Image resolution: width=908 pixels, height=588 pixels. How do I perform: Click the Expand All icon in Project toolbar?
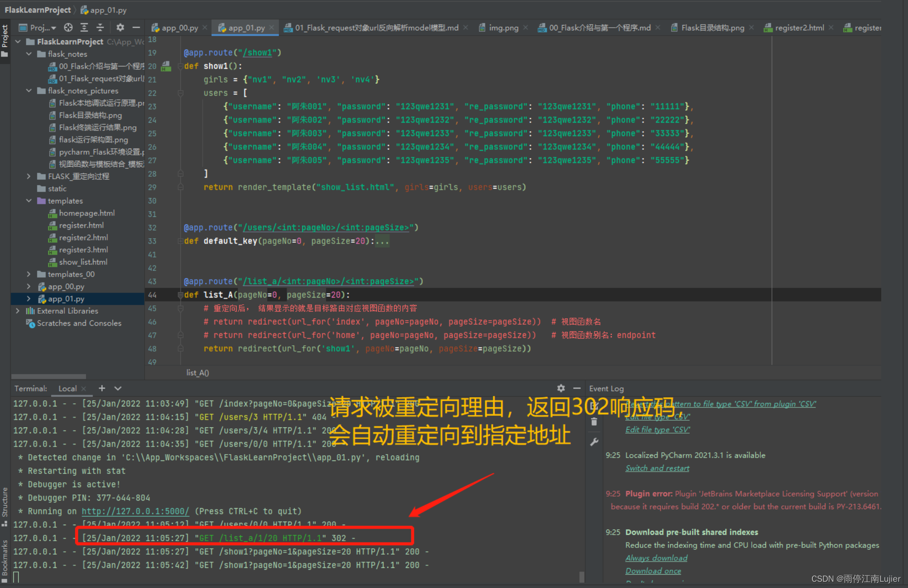coord(84,28)
